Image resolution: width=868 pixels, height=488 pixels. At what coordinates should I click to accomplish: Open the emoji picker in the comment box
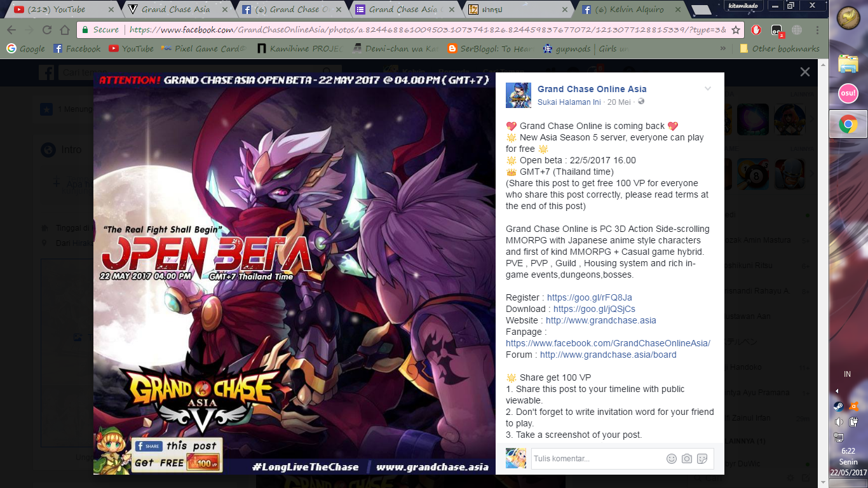tap(672, 459)
